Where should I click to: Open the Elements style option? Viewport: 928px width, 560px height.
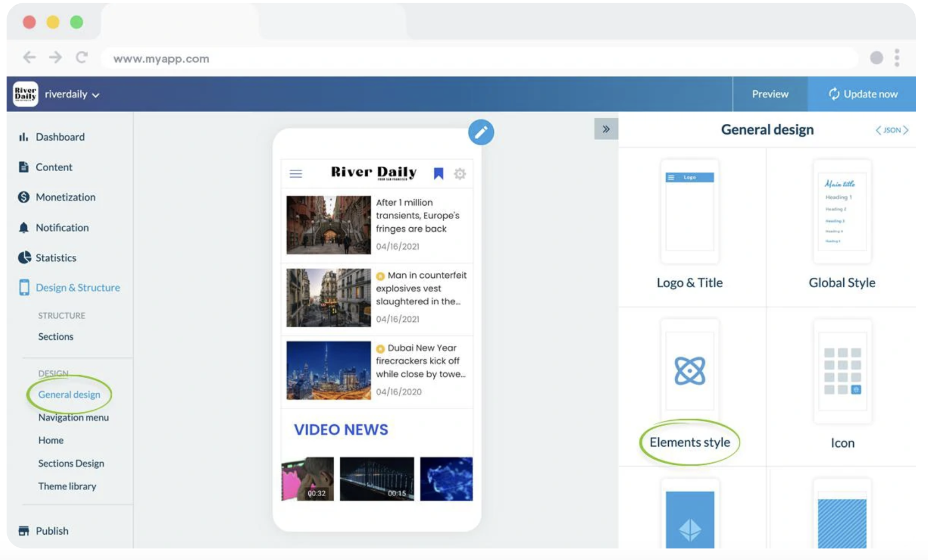tap(689, 442)
